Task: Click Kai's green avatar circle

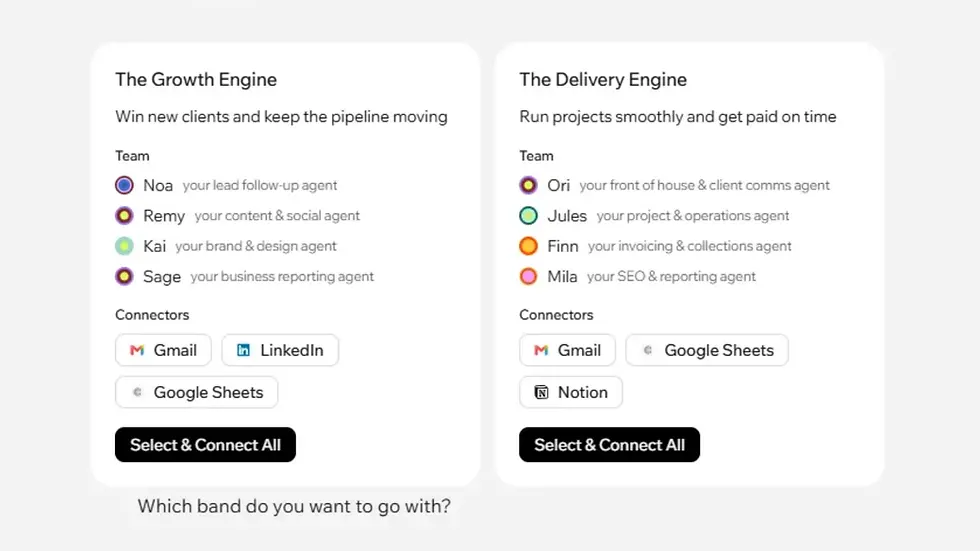Action: coord(124,246)
